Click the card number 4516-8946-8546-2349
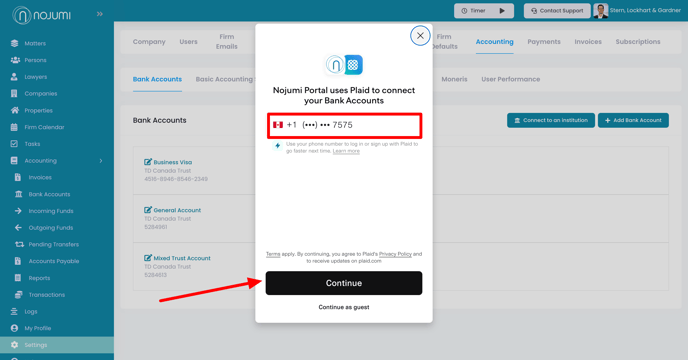688x360 pixels. pos(176,179)
